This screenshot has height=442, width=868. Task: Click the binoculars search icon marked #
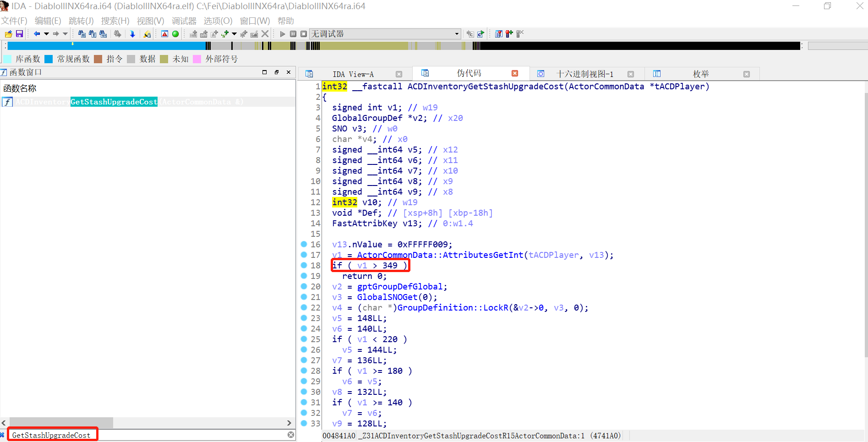[82, 34]
